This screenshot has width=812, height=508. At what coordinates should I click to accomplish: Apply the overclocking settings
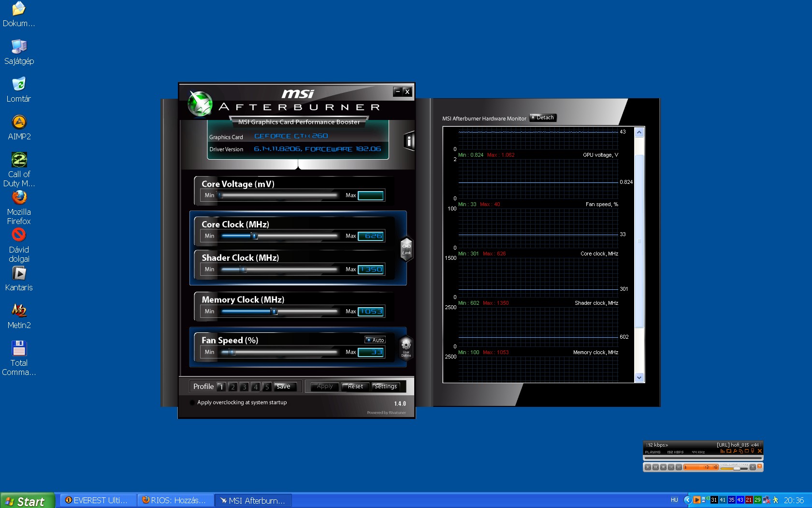pos(325,387)
